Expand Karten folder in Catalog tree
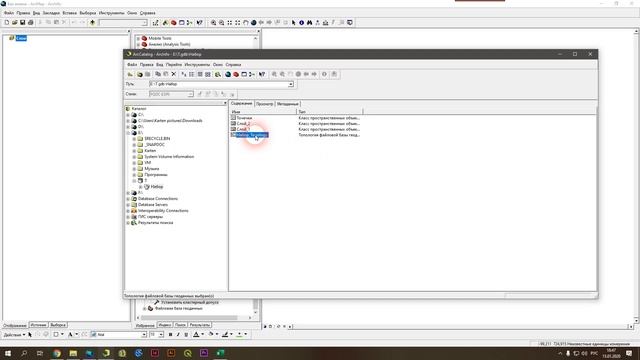The width and height of the screenshot is (640, 360). tap(134, 151)
